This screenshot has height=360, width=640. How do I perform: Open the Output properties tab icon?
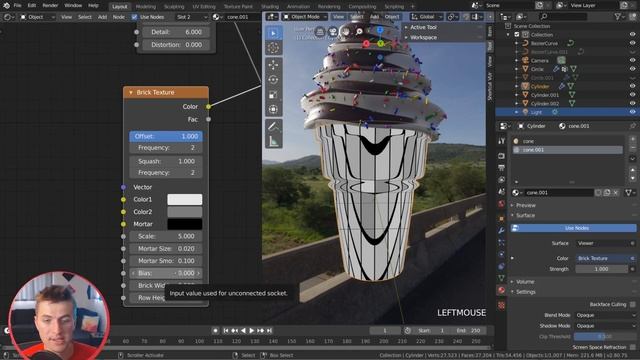coord(502,168)
